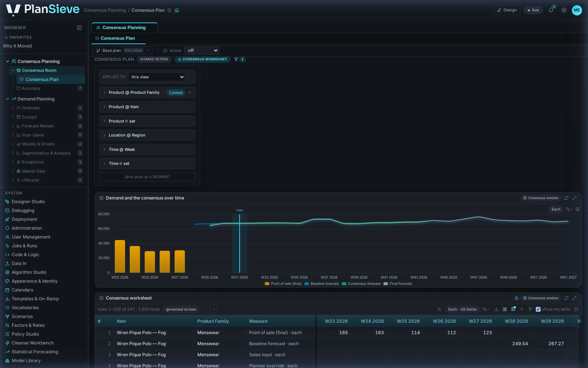This screenshot has height=368, width=588.
Task: Expand the Product @ Item filter
Action: click(x=147, y=107)
